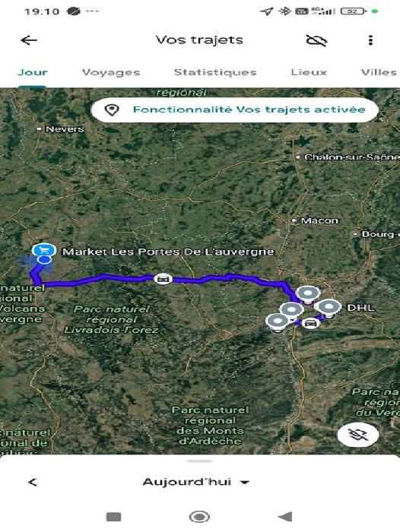Screen dimensions: 400x532
Task: Toggle the map layer button at bottom right
Action: (358, 434)
